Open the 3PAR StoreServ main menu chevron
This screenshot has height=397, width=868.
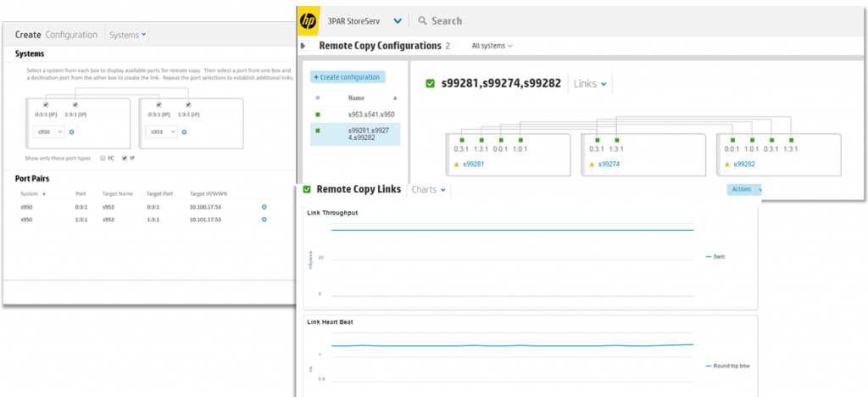(398, 21)
